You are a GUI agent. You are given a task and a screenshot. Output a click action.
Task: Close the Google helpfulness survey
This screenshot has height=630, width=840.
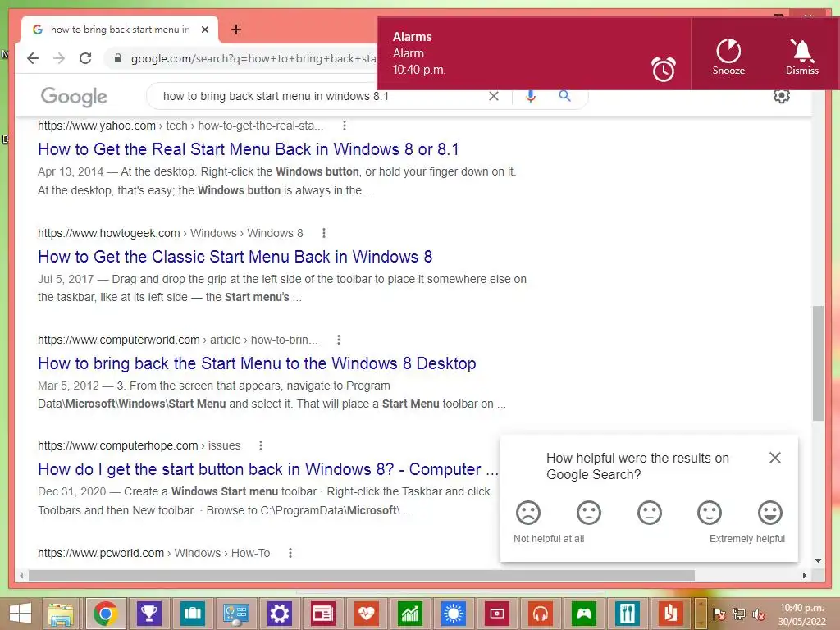tap(774, 458)
